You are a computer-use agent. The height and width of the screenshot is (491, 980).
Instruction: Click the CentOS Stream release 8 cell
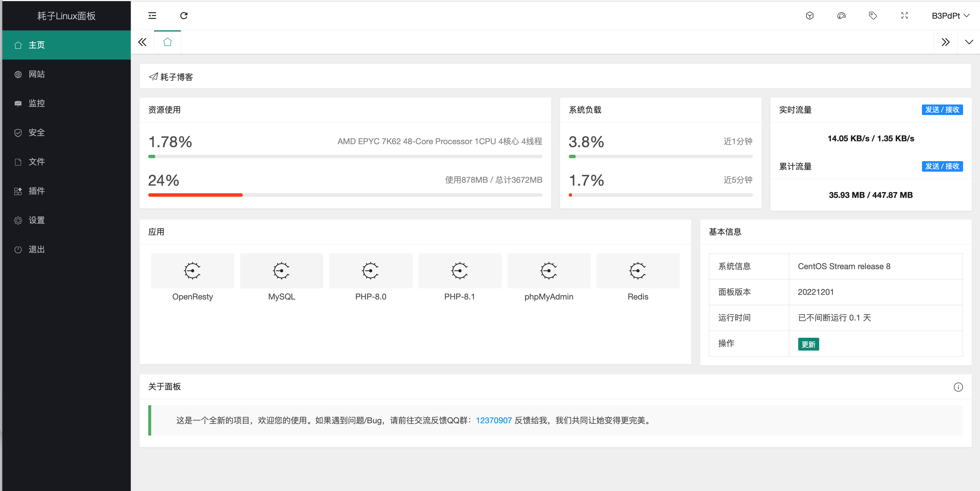876,267
